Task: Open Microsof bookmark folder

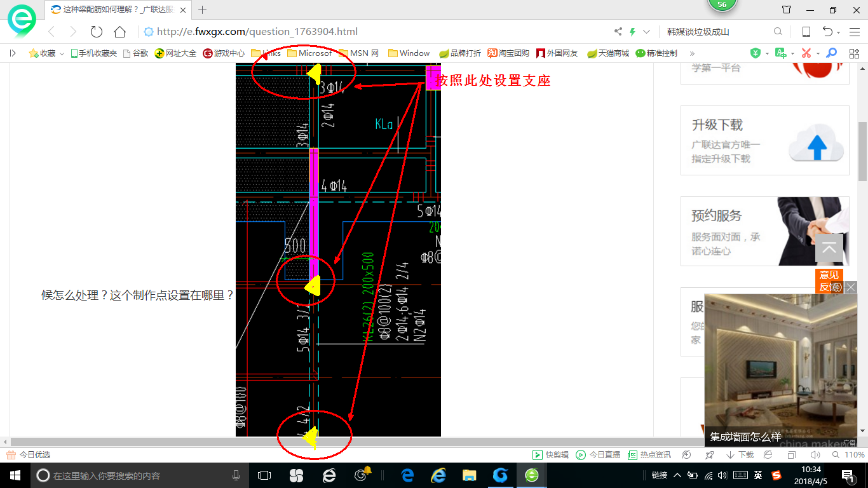Action: 309,53
